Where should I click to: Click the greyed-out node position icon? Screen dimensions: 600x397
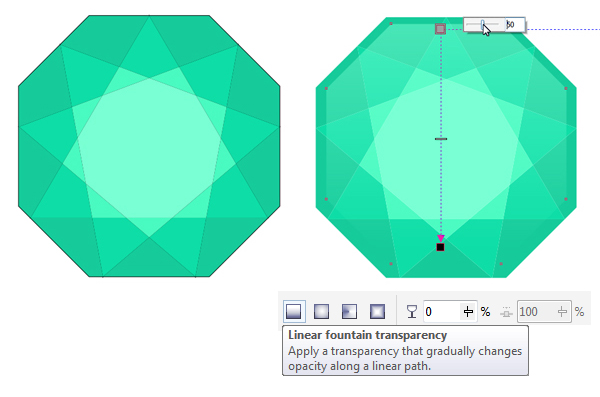506,312
